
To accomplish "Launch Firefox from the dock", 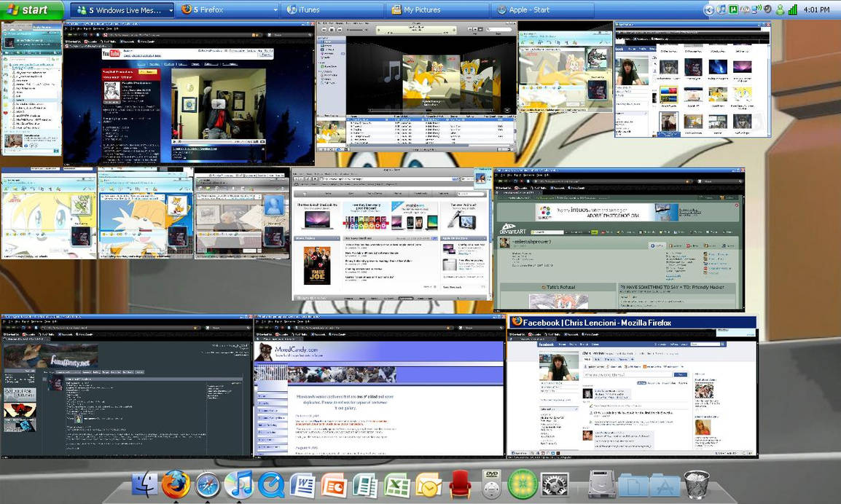I will point(176,484).
